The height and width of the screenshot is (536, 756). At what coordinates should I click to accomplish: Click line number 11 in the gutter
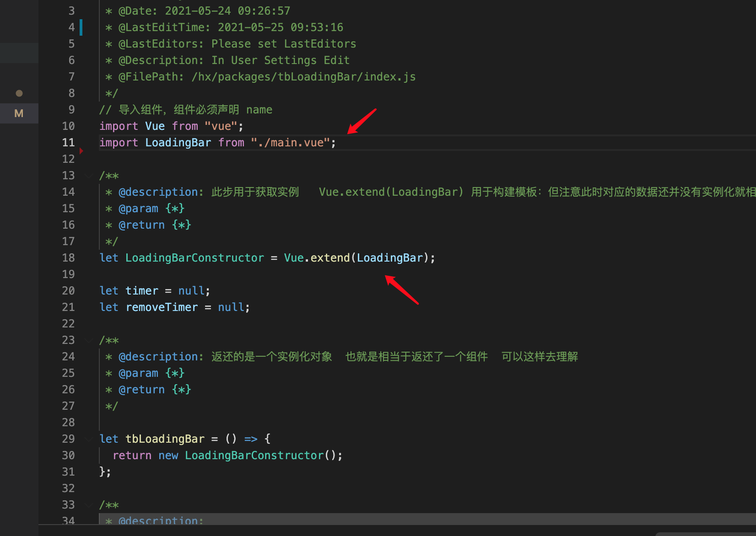[68, 143]
